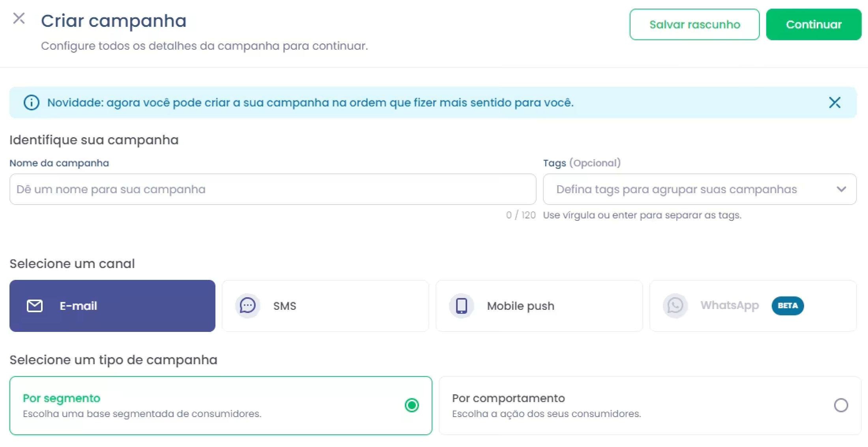The image size is (868, 447).
Task: Click the BETA badge next to WhatsApp
Action: click(x=788, y=305)
